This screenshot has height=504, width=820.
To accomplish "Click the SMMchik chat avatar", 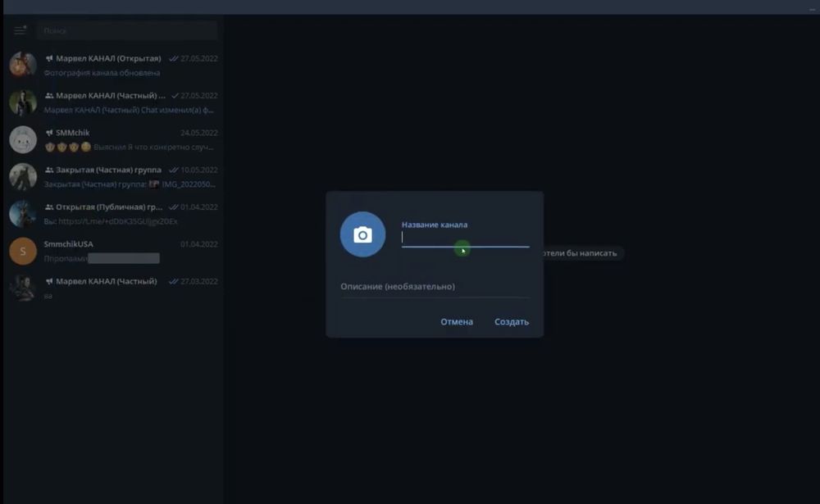I will click(23, 139).
